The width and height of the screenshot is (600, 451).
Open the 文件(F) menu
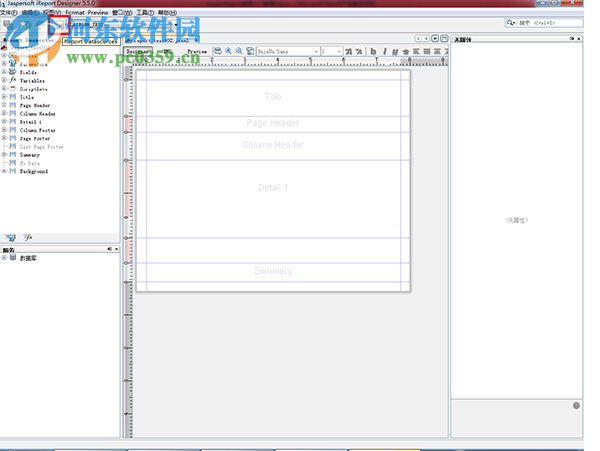(8, 12)
